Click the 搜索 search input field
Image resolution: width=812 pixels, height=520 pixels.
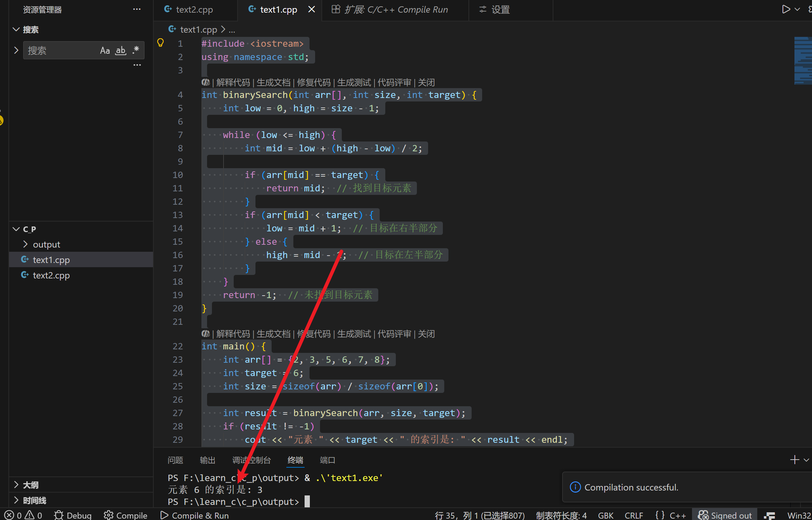pyautogui.click(x=60, y=51)
